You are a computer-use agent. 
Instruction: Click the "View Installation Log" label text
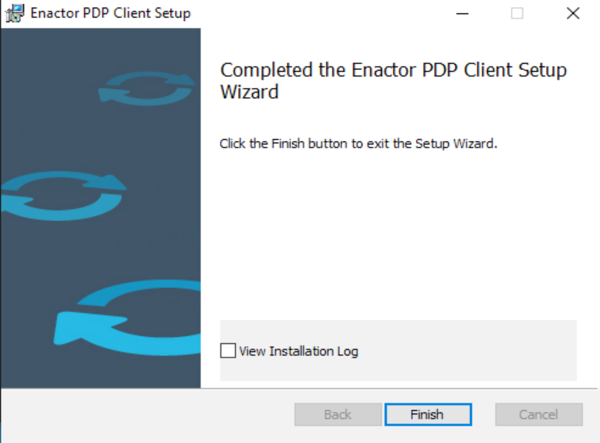coord(298,351)
